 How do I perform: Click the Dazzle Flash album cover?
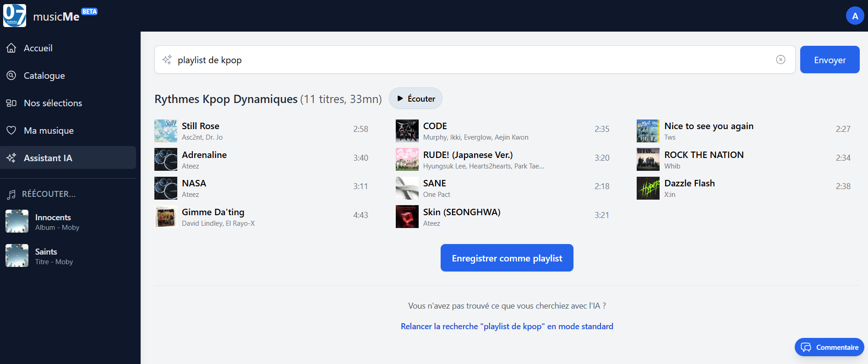click(x=648, y=188)
